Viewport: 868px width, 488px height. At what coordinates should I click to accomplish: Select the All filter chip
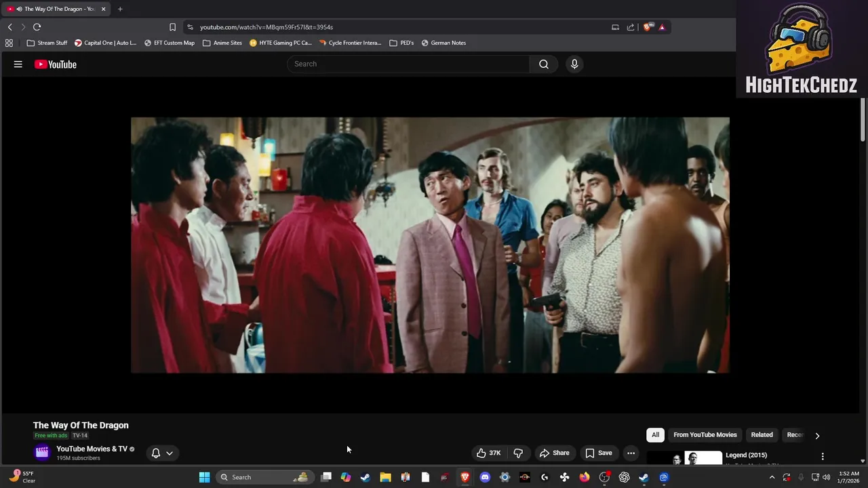click(655, 434)
